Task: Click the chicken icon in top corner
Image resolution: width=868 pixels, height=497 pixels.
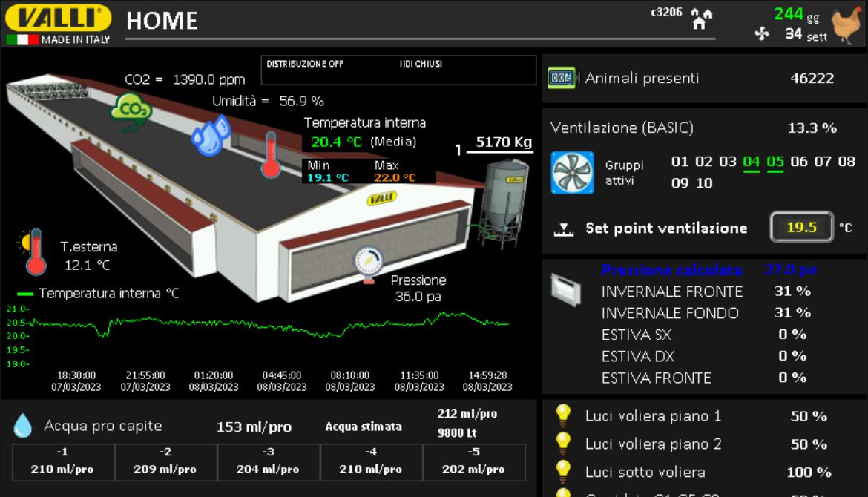Action: [x=845, y=24]
